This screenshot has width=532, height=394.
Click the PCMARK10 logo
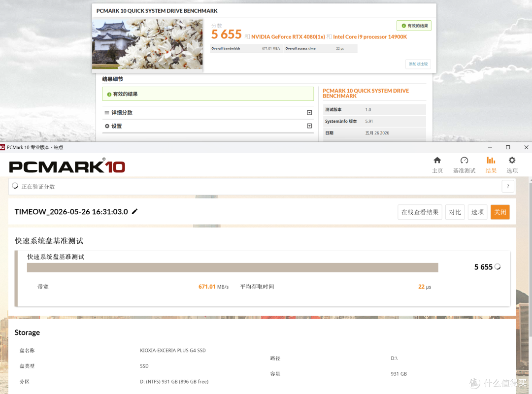pyautogui.click(x=67, y=166)
